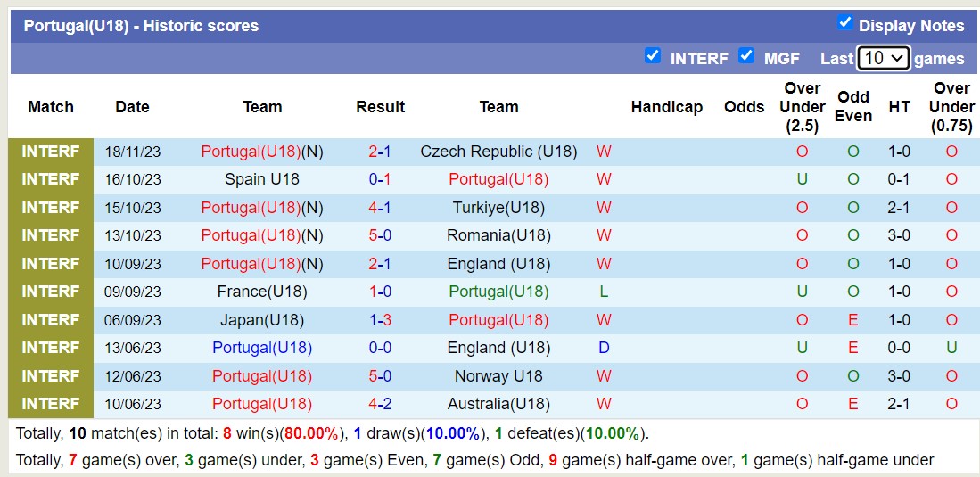Click France(U18) team link
The width and height of the screenshot is (980, 477).
click(x=262, y=292)
